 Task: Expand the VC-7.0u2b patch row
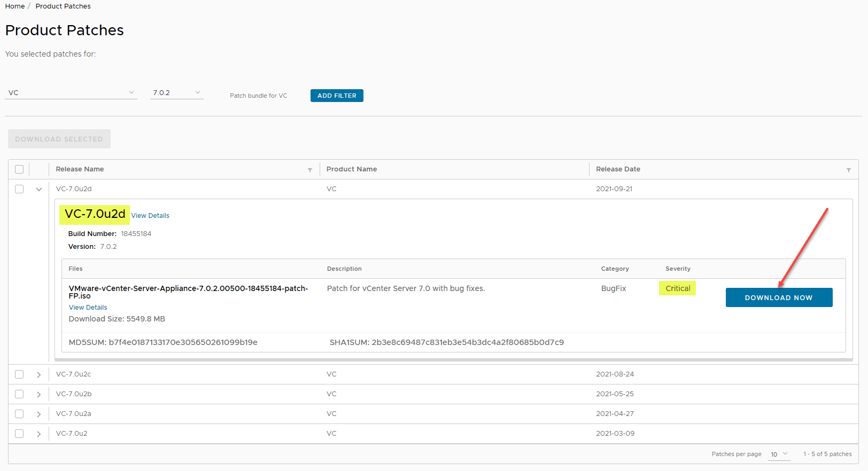[39, 394]
